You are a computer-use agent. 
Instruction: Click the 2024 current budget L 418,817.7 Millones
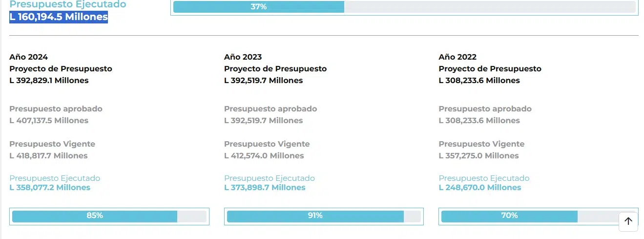pos(48,156)
